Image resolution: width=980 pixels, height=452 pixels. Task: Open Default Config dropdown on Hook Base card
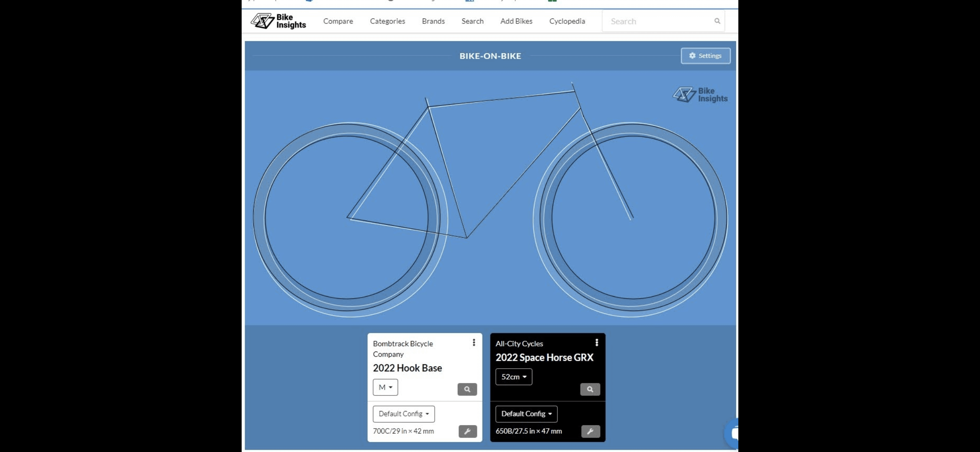pos(404,414)
